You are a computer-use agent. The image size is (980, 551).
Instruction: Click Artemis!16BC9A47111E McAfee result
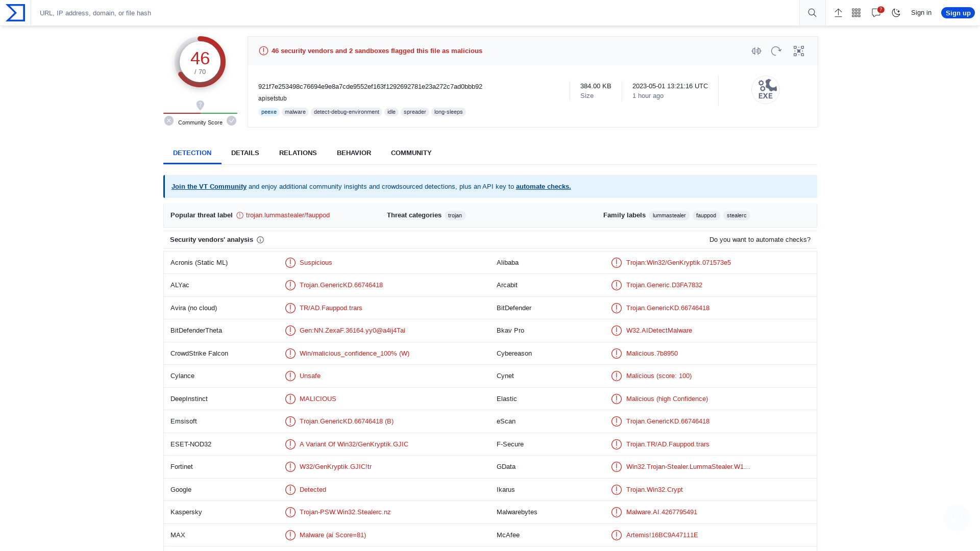click(x=662, y=535)
